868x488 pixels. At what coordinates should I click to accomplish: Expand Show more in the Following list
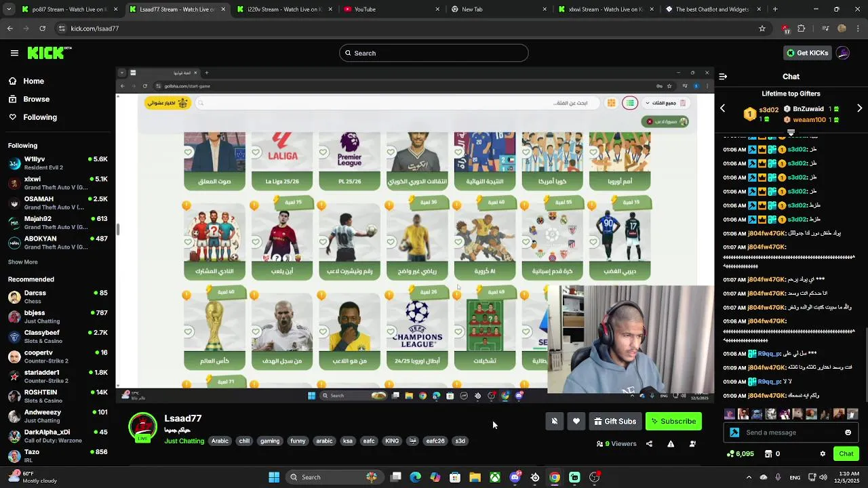pyautogui.click(x=23, y=262)
